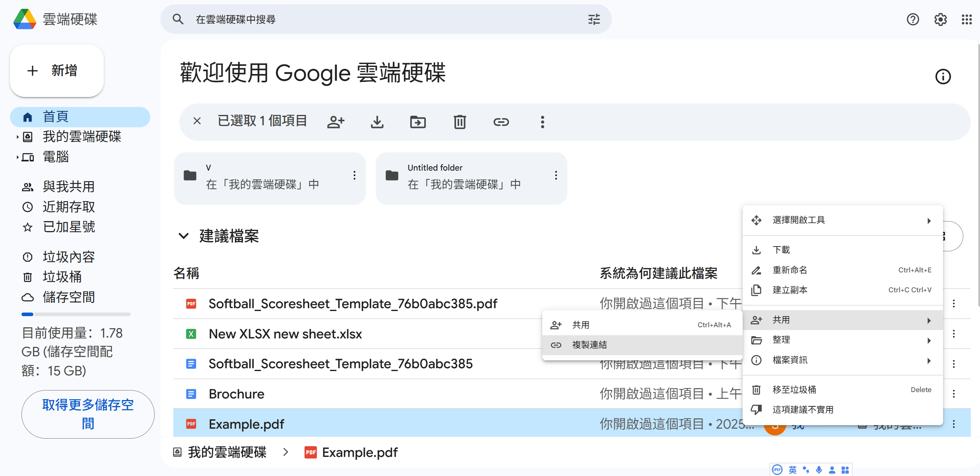Open more actions for Softball_Scoresheet pdf row
This screenshot has height=476, width=980.
tap(954, 304)
